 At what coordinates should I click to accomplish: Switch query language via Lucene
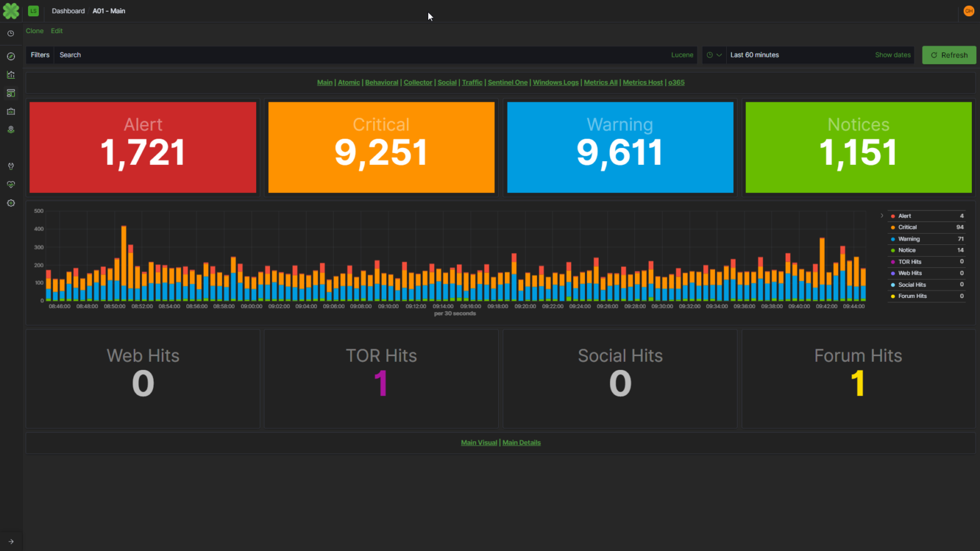click(x=682, y=55)
